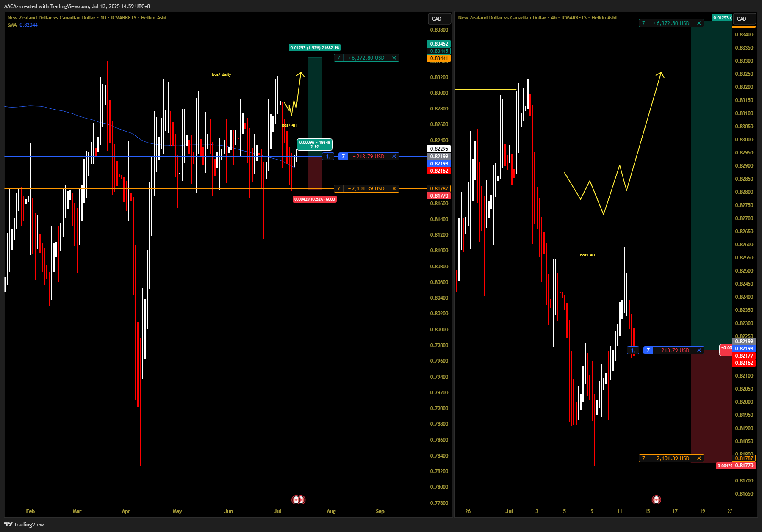Close the -2,101.39 USD stop-loss on daily chart
This screenshot has width=762, height=532.
[394, 189]
